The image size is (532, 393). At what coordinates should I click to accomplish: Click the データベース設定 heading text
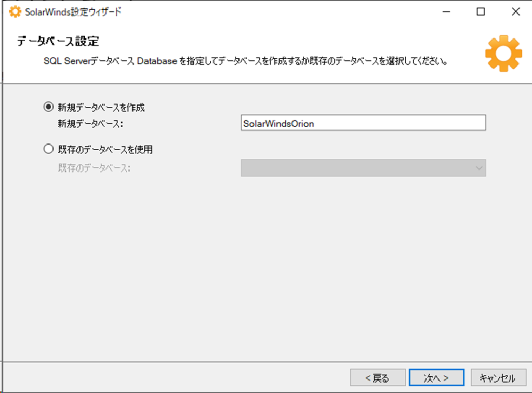coord(58,41)
